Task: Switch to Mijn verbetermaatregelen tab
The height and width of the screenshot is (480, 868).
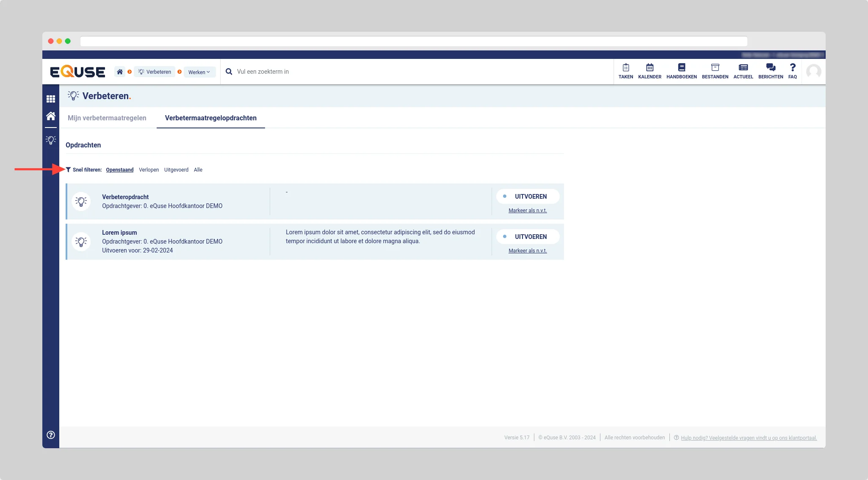Action: click(x=107, y=118)
